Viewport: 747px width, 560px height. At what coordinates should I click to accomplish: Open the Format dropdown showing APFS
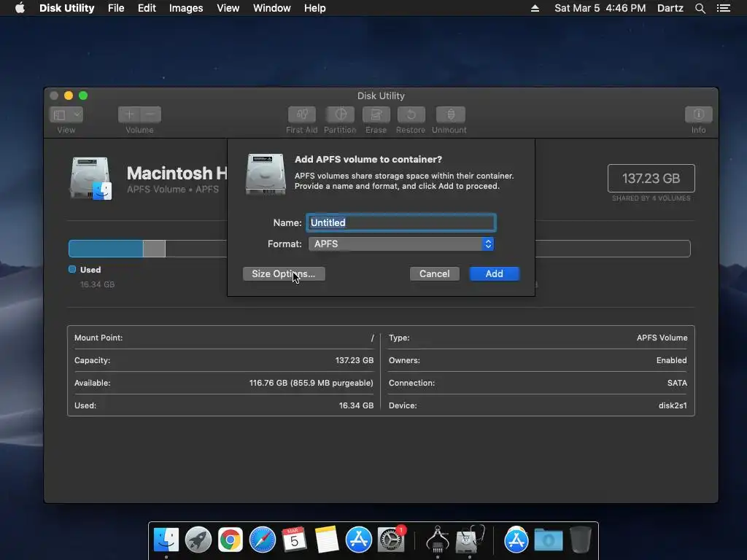click(x=401, y=244)
